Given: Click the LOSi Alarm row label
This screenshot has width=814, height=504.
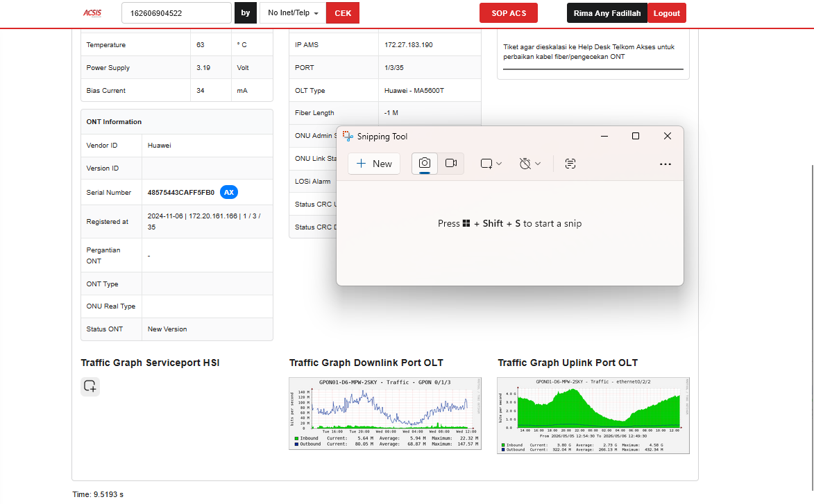Looking at the screenshot, I should point(312,182).
